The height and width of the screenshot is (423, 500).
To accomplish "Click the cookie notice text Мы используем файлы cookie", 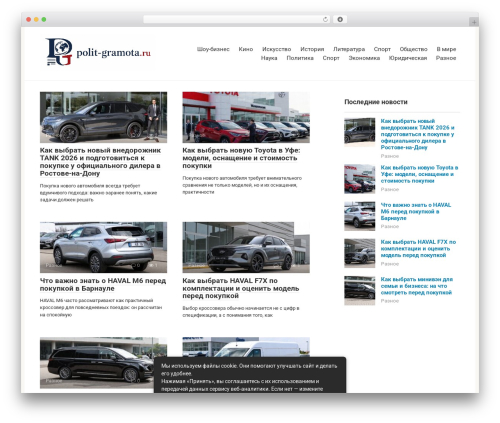I will tap(249, 369).
